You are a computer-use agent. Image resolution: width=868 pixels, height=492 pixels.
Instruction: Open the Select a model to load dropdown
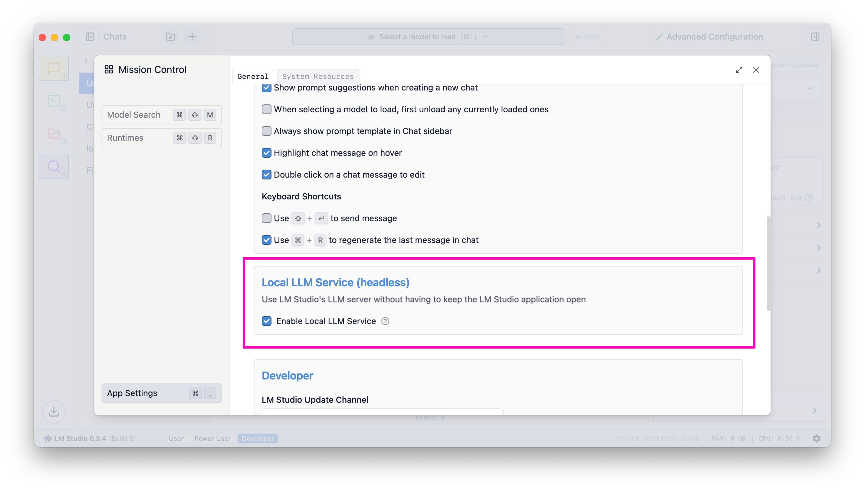pos(428,37)
